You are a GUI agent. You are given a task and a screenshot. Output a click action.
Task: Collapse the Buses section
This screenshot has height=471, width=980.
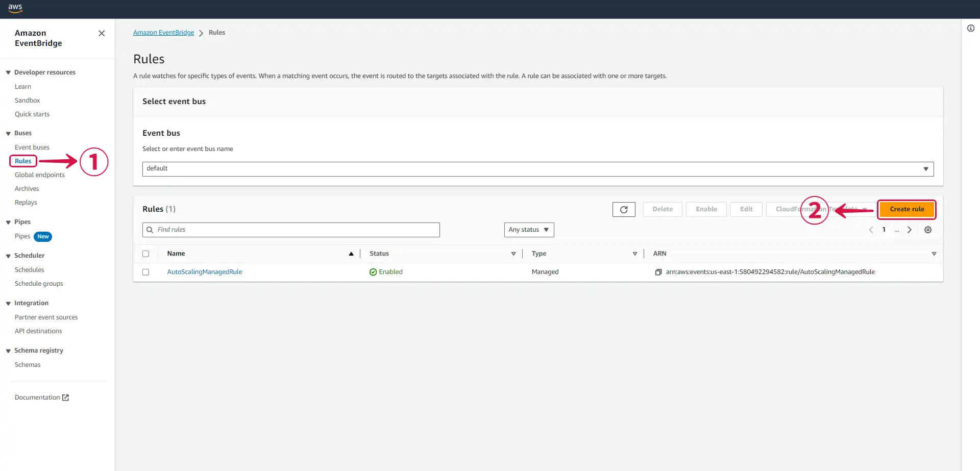(8, 133)
